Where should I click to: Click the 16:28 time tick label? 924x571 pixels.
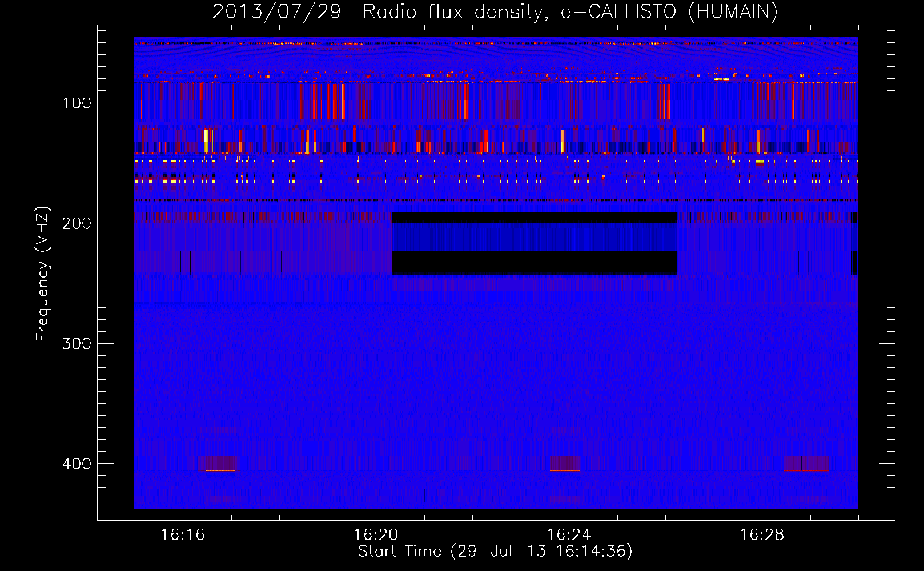762,535
